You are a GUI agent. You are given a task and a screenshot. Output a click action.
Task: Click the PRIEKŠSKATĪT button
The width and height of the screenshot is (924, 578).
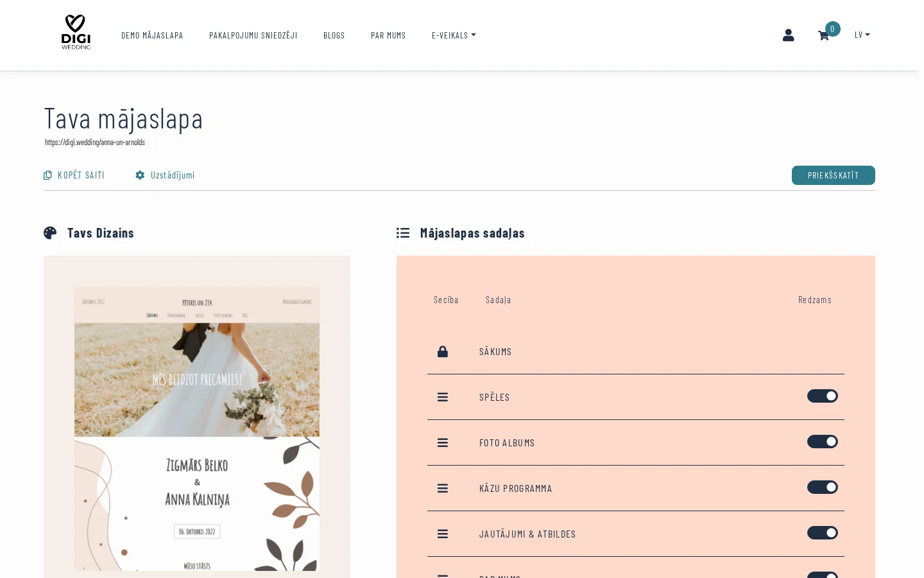[x=833, y=175]
